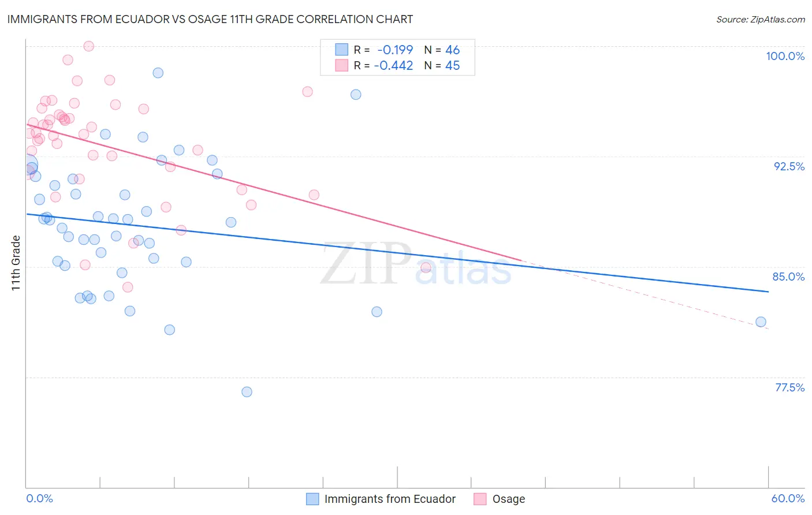The image size is (812, 515).
Task: Click the pink Osage legend swatch
Action: 480,499
